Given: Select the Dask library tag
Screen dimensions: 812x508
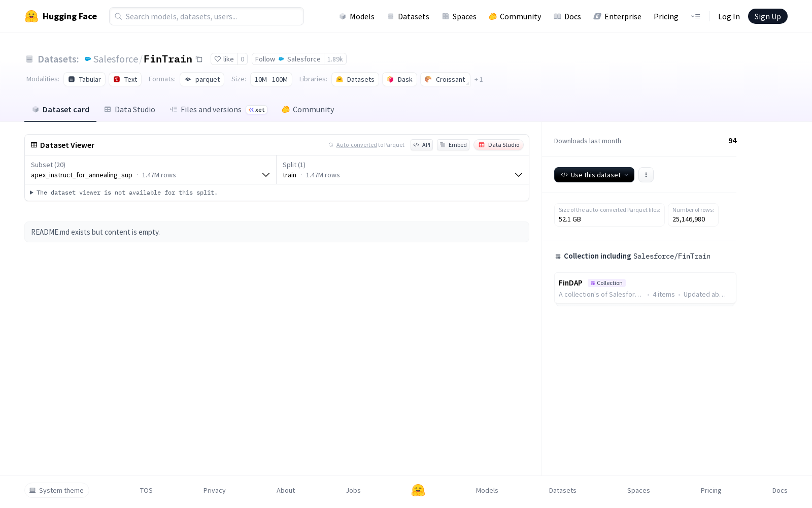Looking at the screenshot, I should pyautogui.click(x=399, y=79).
